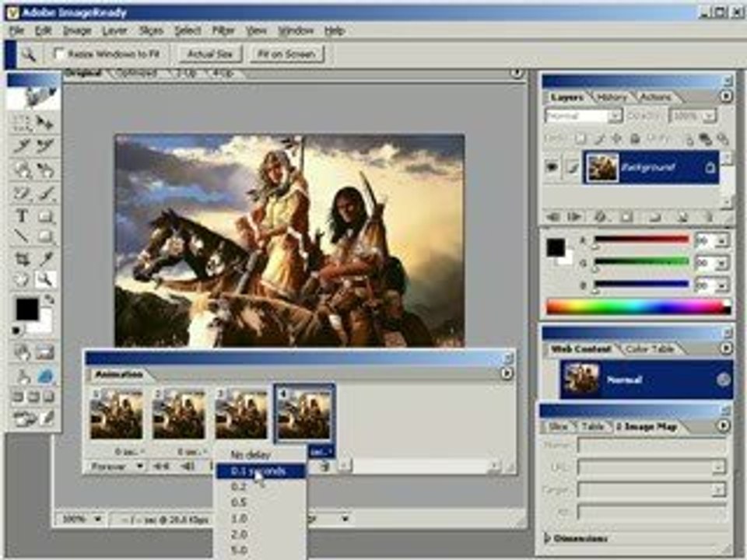Click the Actual Size button
This screenshot has width=747, height=560.
click(209, 54)
